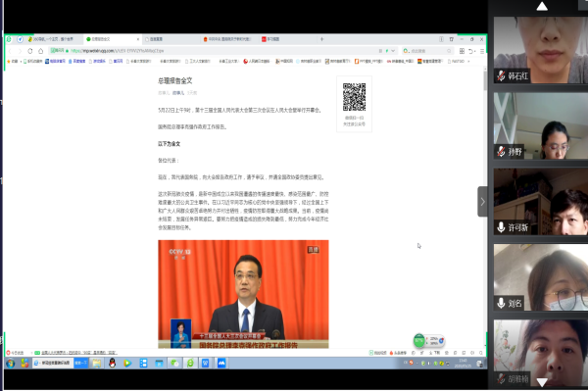This screenshot has height=391, width=588.
Task: Reload the page with the refresh icon
Action: tap(30, 51)
